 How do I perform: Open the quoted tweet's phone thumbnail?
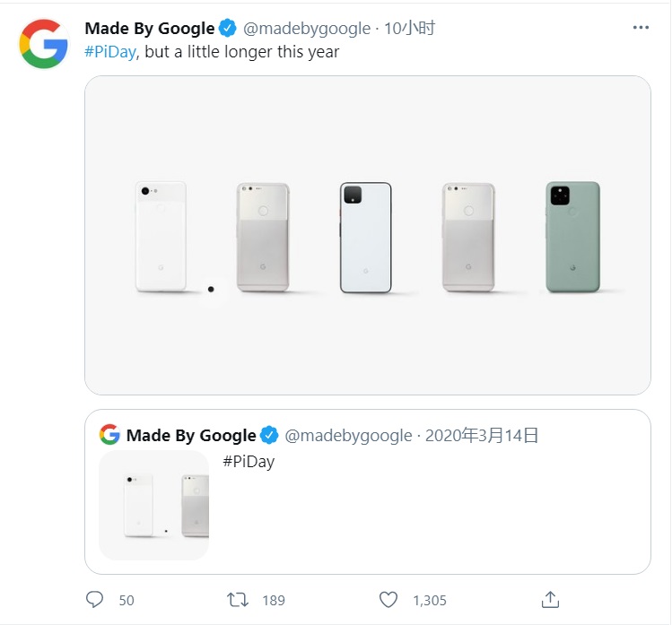point(153,505)
